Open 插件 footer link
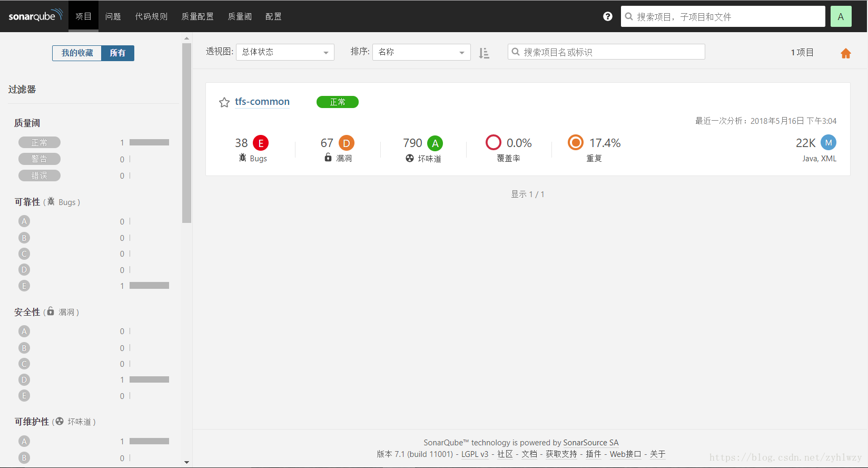This screenshot has height=468, width=868. coord(594,454)
